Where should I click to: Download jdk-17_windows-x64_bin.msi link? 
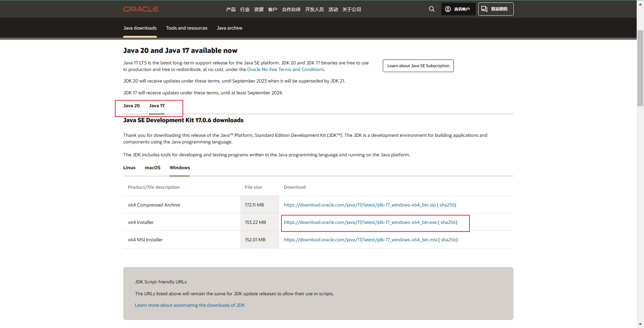(360, 240)
